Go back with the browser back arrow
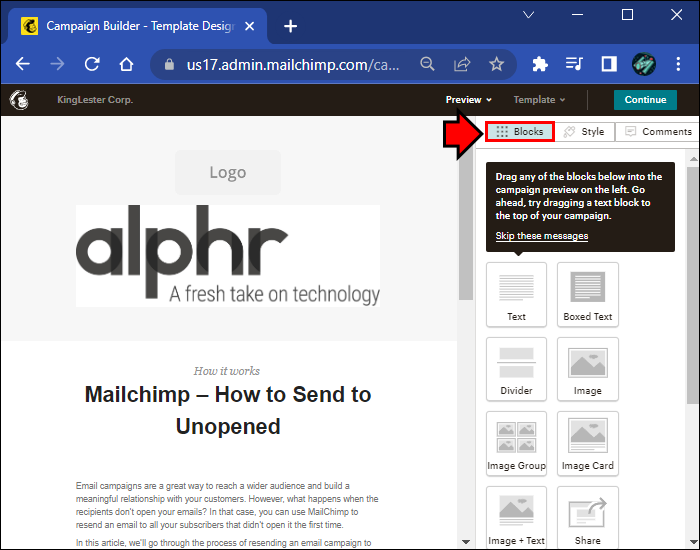 point(23,64)
